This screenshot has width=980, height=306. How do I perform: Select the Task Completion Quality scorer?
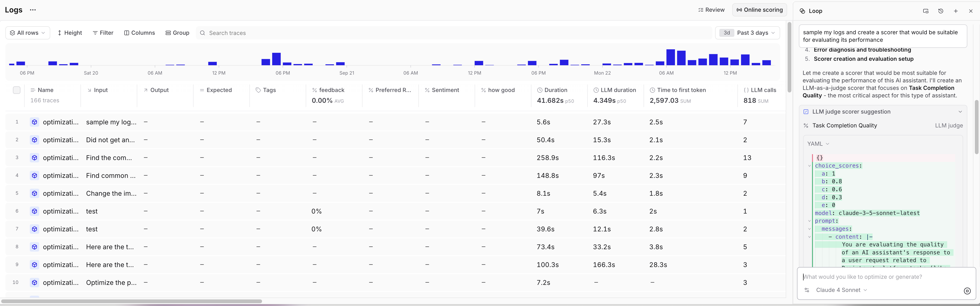point(845,126)
